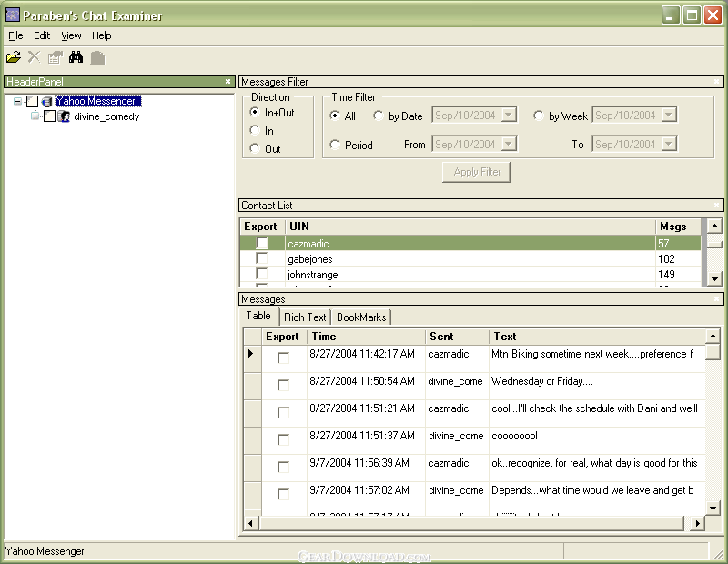The width and height of the screenshot is (728, 564).
Task: Collapse the Yahoo Messenger tree node
Action: tap(17, 101)
